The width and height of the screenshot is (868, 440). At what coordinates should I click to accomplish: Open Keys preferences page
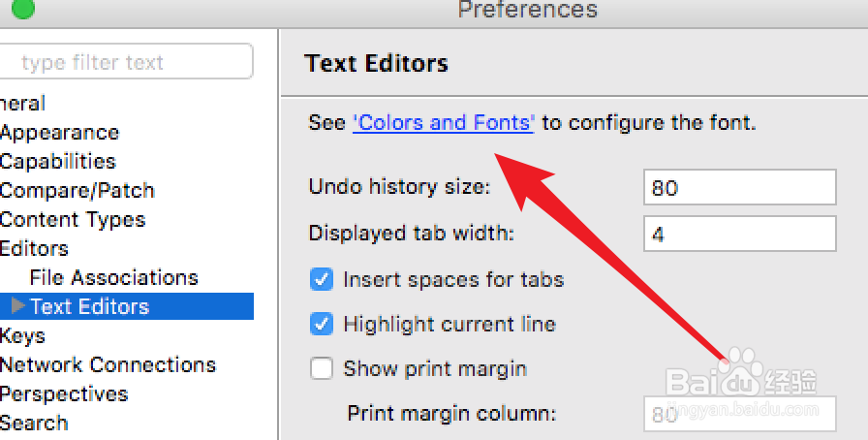coord(23,335)
